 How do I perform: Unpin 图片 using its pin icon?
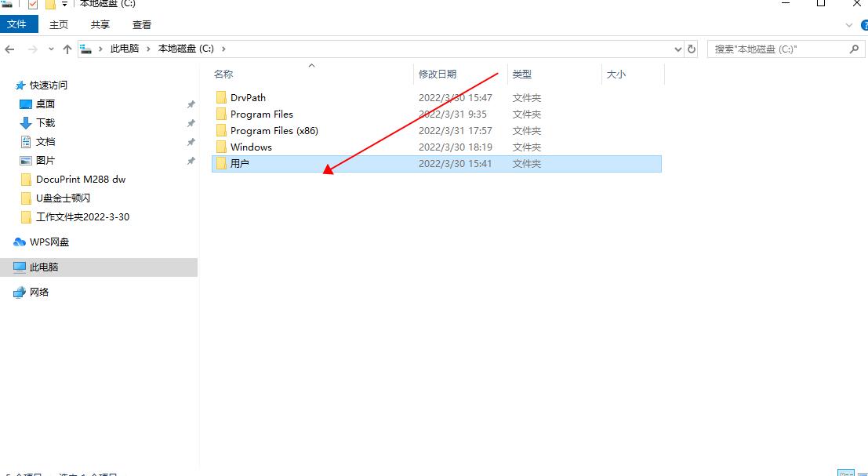coord(191,161)
